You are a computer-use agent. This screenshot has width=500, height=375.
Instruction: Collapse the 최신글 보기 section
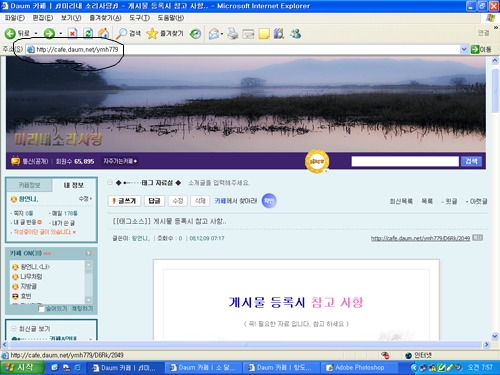pos(14,329)
